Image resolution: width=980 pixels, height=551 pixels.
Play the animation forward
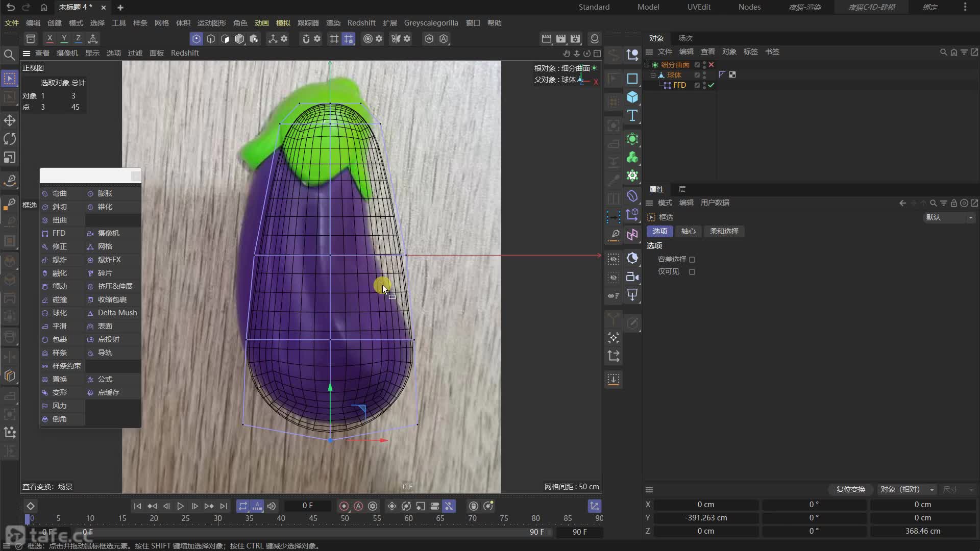click(x=180, y=506)
